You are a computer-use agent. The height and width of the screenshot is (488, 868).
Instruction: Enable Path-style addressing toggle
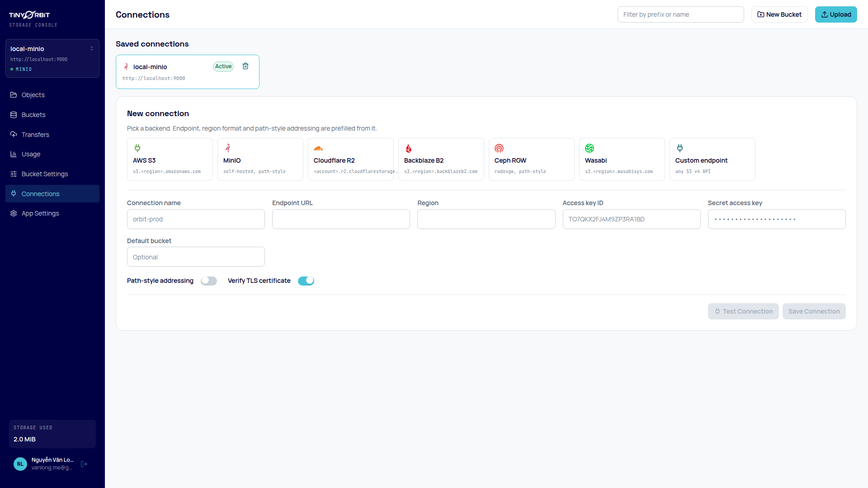pos(209,281)
